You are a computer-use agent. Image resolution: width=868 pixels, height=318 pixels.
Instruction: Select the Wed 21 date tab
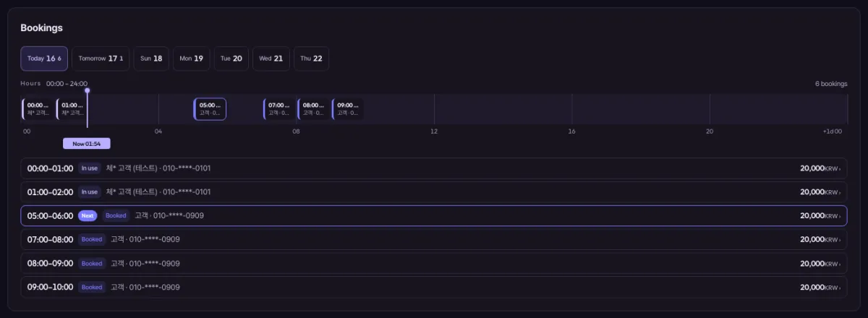(x=271, y=59)
